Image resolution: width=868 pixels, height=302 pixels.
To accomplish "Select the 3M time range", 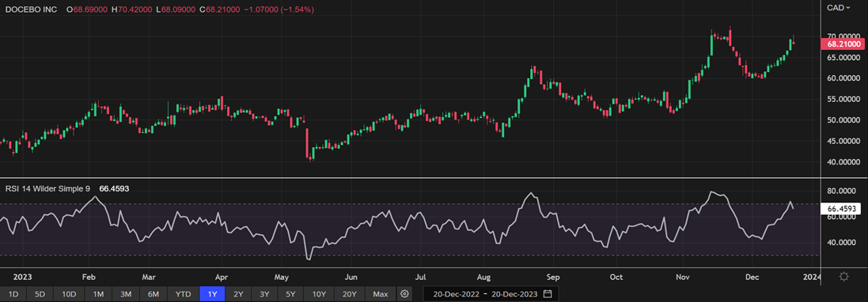I will 126,294.
